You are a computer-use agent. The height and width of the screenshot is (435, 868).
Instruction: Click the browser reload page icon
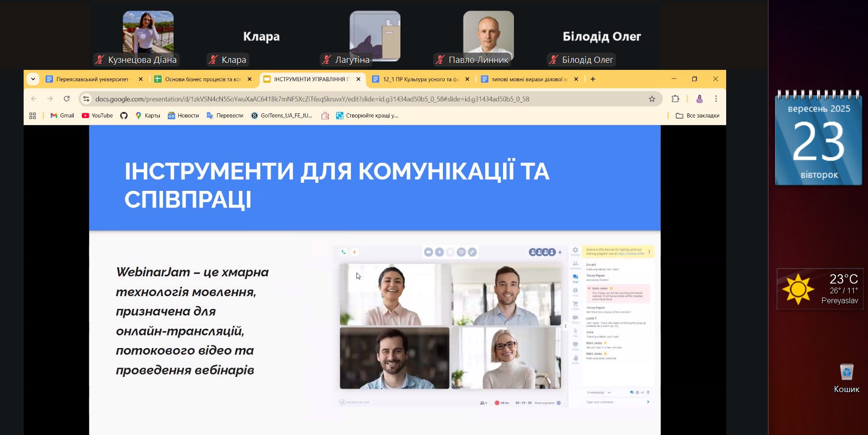click(x=67, y=99)
